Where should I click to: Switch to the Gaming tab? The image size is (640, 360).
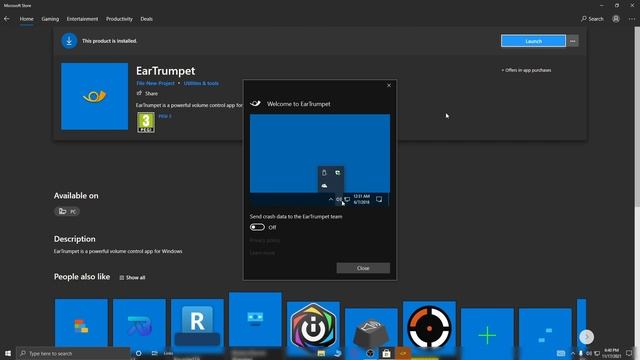pos(50,19)
